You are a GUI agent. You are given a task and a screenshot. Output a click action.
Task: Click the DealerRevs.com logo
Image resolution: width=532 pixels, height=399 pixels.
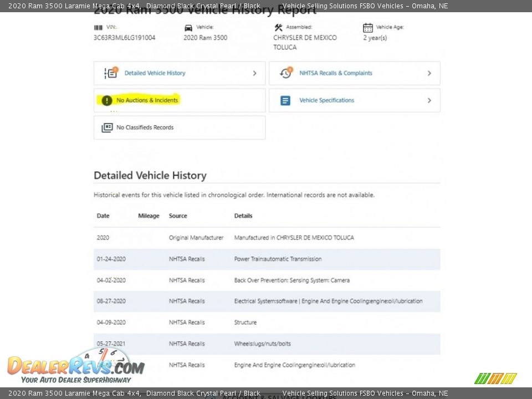[76, 366]
